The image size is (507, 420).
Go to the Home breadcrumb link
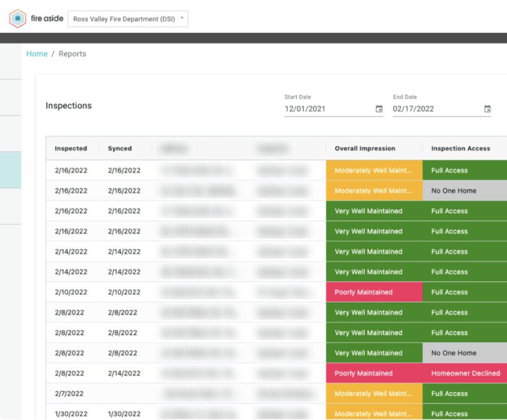point(37,54)
